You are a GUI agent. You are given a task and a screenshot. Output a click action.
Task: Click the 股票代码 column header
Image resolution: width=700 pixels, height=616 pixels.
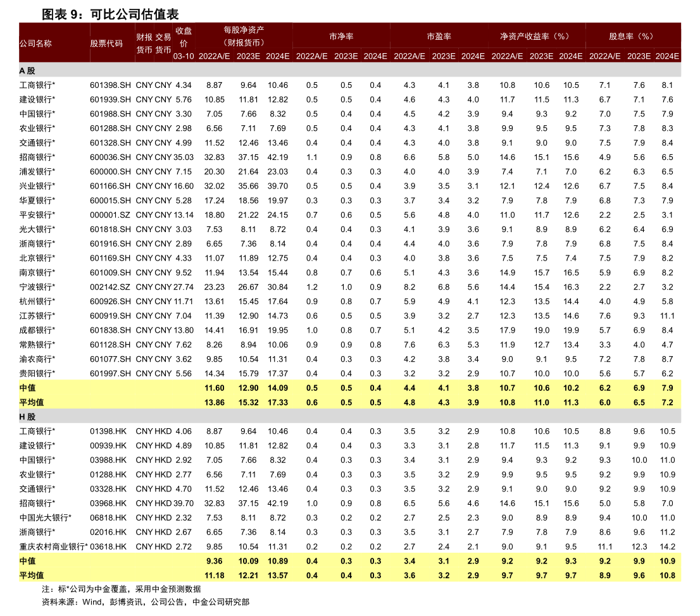106,44
